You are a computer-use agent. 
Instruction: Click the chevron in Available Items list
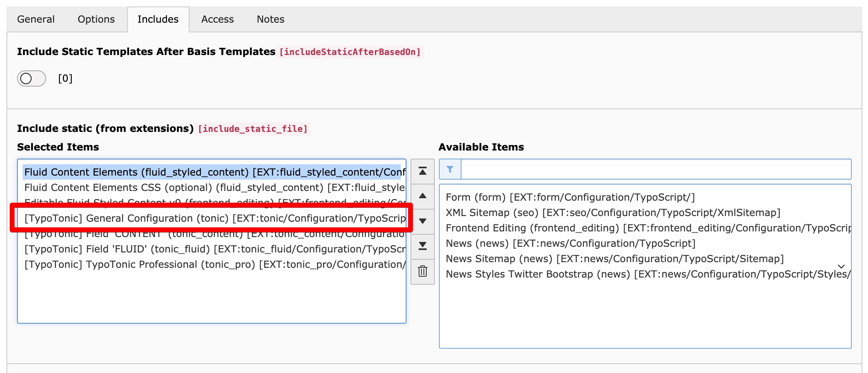tap(841, 266)
